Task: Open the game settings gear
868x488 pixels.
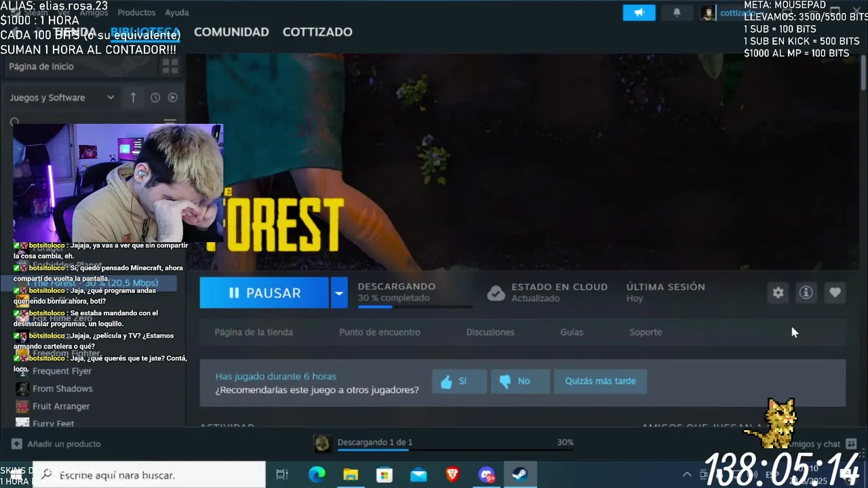Action: click(x=778, y=293)
